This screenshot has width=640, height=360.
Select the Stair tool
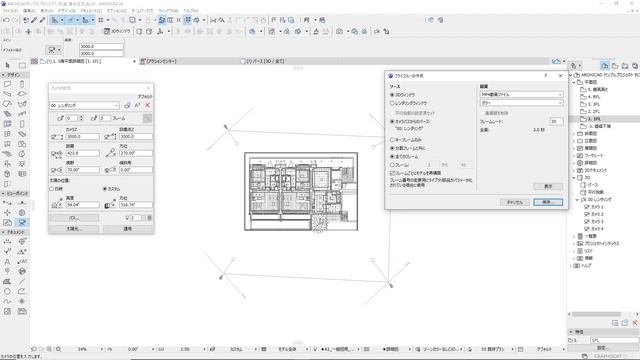[7, 114]
